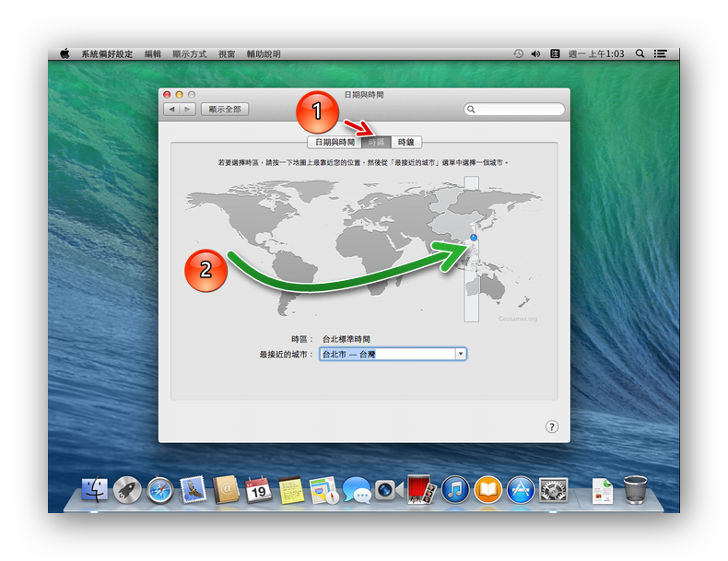Open the Time Machine menu bar icon

(x=518, y=54)
